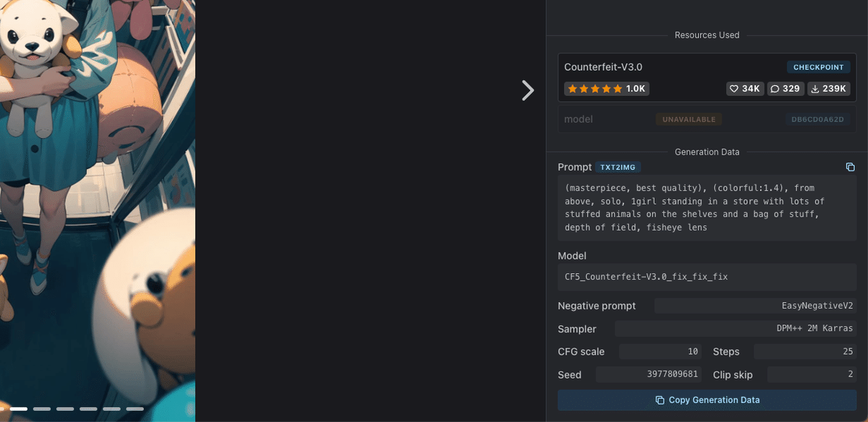Select the second carousel indicator dash
The height and width of the screenshot is (422, 868).
tap(19, 409)
